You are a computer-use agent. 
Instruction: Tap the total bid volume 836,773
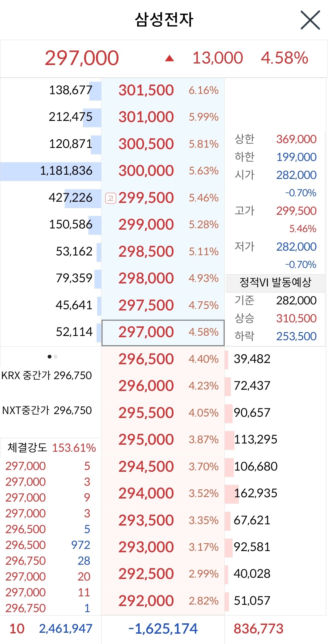click(258, 629)
